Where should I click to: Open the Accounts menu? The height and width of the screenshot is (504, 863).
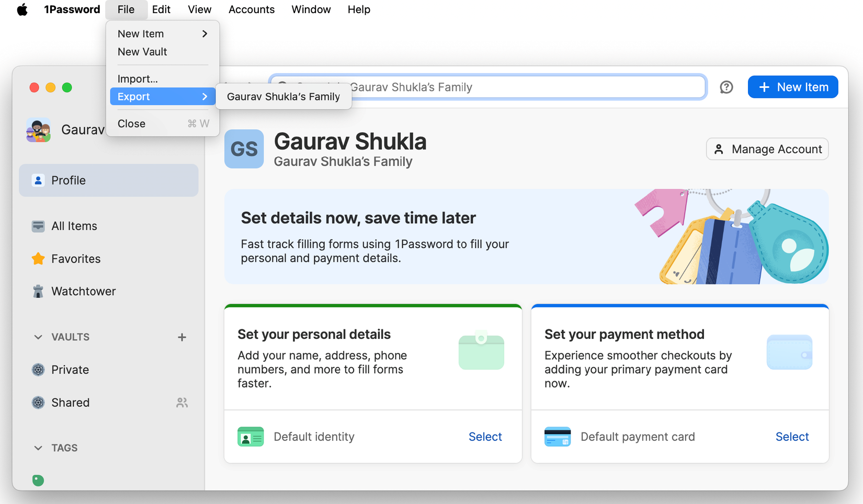click(251, 9)
